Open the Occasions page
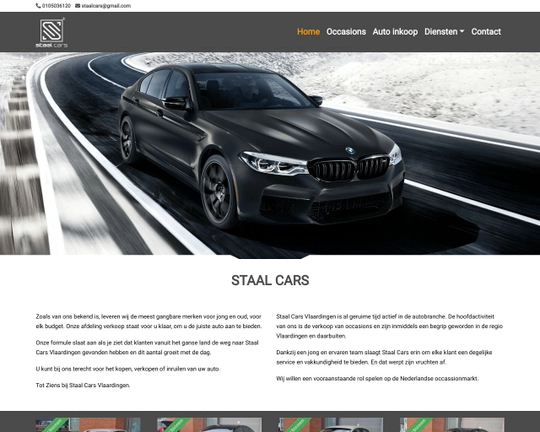Image resolution: width=540 pixels, height=432 pixels. click(346, 32)
